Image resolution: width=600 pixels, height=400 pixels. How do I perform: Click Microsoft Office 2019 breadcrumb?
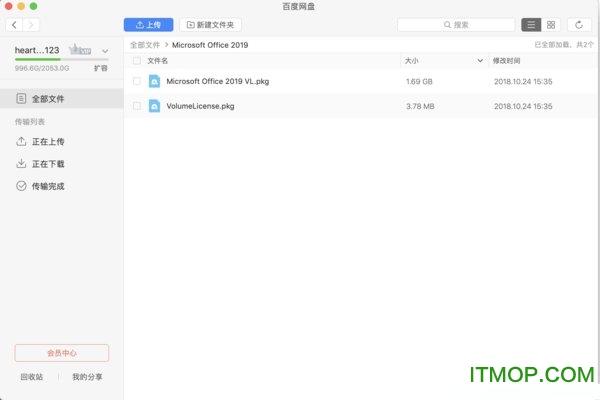tap(210, 45)
